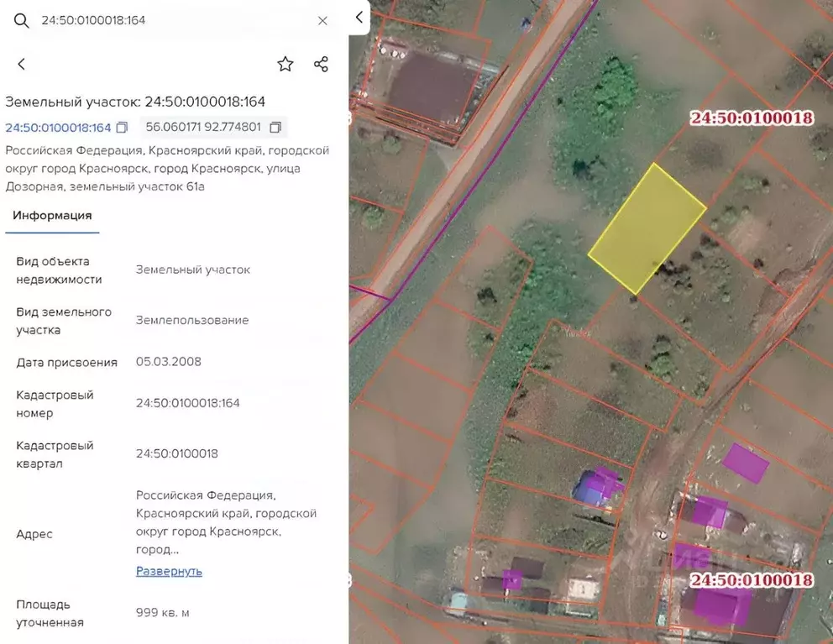Copy the cadastral number using its copy icon
This screenshot has height=644, width=833.
coord(121,127)
